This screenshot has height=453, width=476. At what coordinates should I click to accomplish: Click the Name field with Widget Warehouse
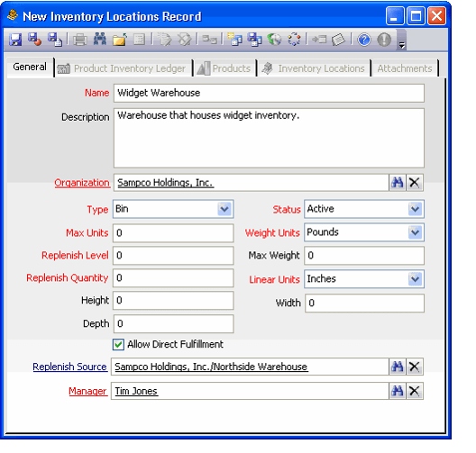[269, 93]
